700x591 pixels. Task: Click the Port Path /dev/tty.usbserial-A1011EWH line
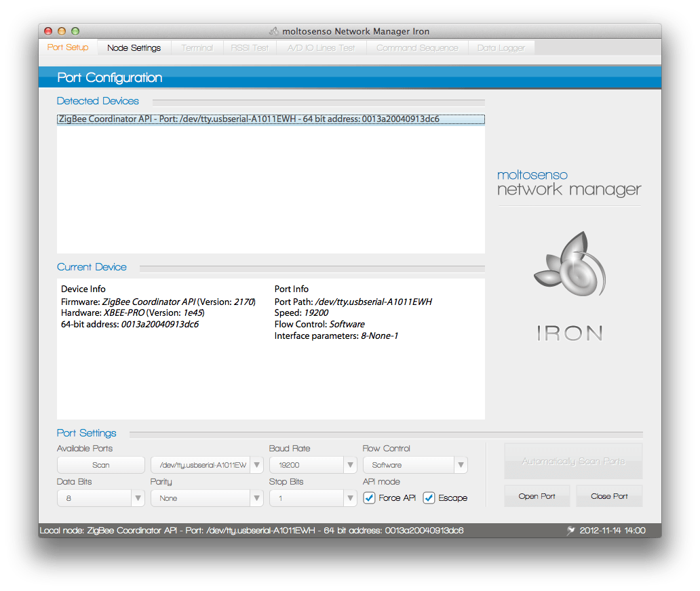tap(353, 302)
